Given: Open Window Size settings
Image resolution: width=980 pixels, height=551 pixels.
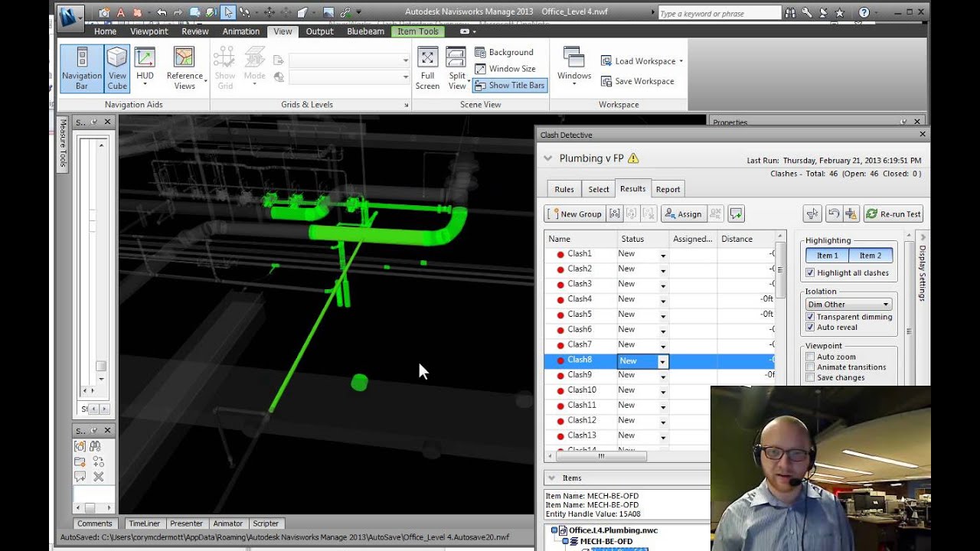Looking at the screenshot, I should click(x=505, y=69).
